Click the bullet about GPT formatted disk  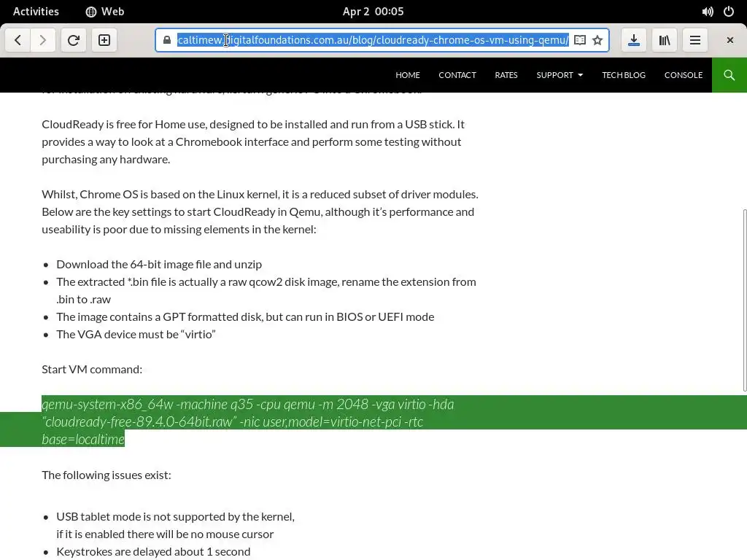click(245, 316)
